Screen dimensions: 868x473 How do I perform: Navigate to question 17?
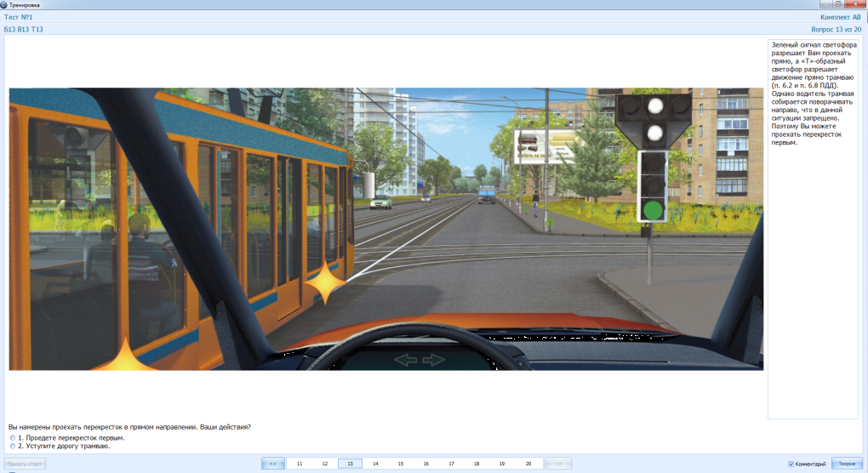(451, 464)
